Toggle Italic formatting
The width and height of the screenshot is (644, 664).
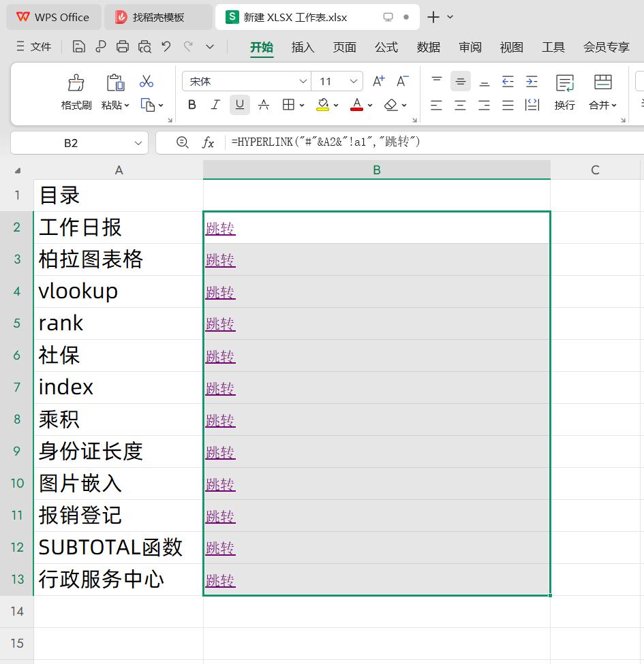click(x=215, y=105)
